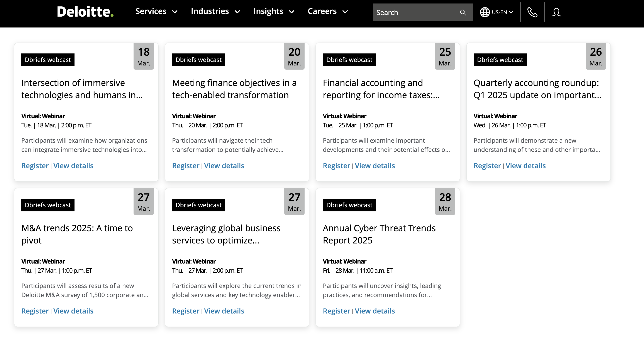The height and width of the screenshot is (346, 644).
Task: Register for Annual Cyber Threat Trends Report
Action: [336, 311]
